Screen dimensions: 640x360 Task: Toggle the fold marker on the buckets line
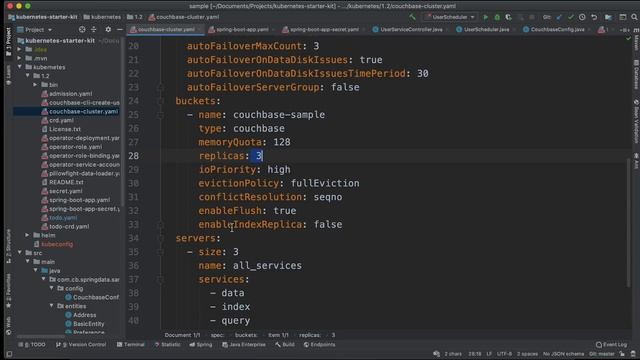pyautogui.click(x=160, y=101)
